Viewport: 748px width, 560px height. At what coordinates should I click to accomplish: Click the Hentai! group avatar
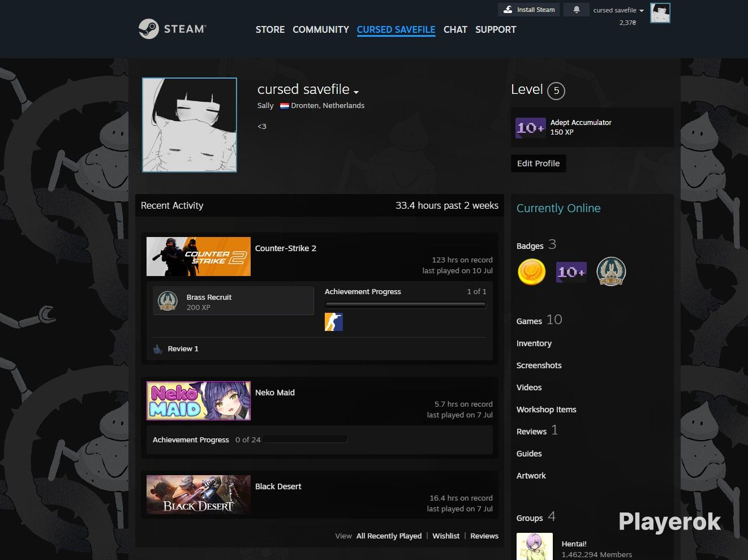click(535, 546)
